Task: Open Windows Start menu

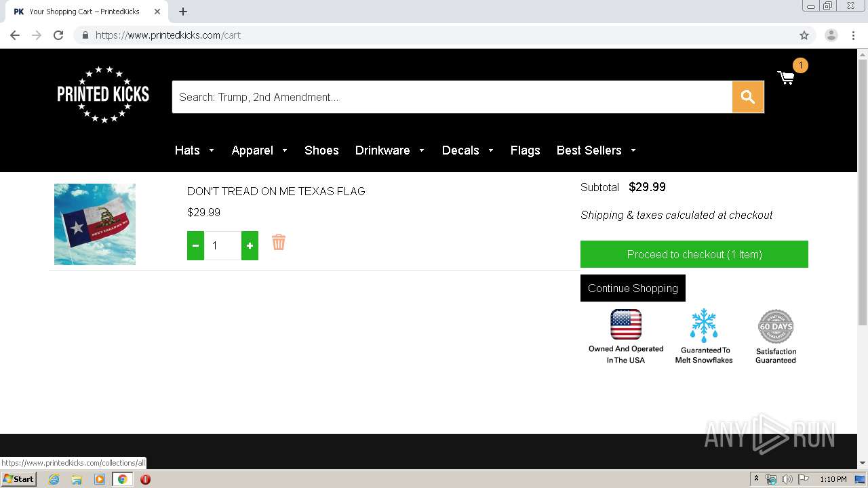Action: 19,479
